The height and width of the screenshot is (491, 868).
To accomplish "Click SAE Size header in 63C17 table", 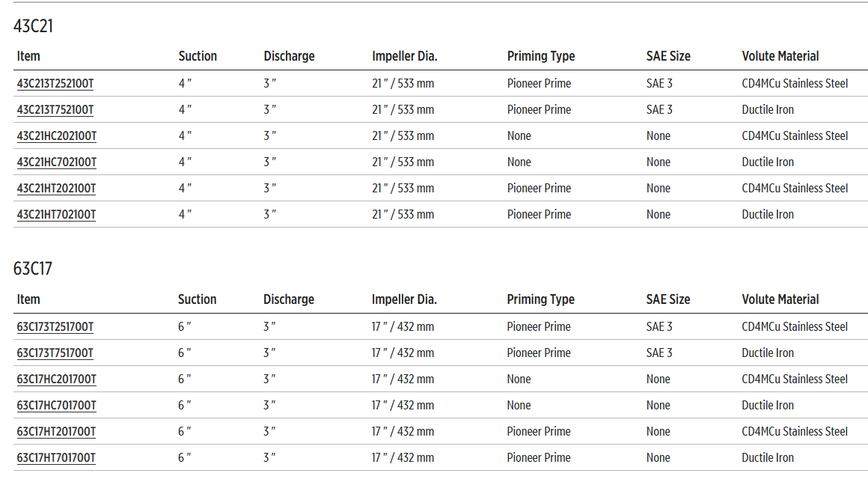I will 668,299.
